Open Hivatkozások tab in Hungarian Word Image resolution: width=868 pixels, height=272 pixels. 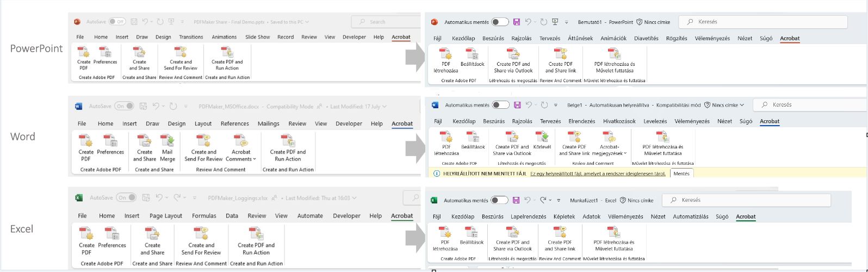coord(619,121)
